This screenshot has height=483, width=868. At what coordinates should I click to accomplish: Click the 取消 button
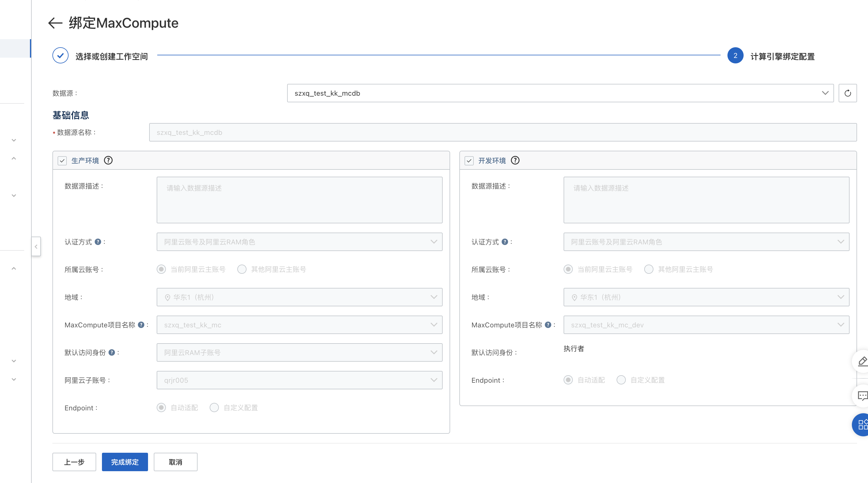point(175,462)
